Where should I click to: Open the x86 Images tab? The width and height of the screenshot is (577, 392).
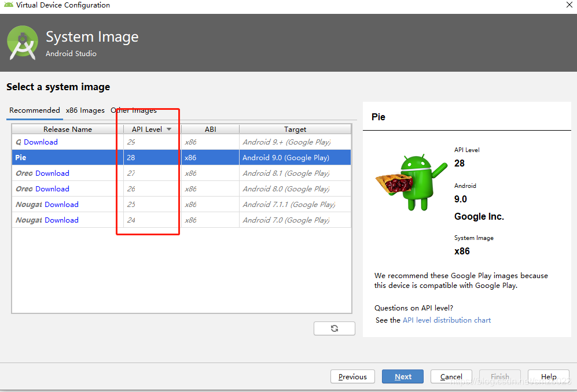tap(85, 110)
